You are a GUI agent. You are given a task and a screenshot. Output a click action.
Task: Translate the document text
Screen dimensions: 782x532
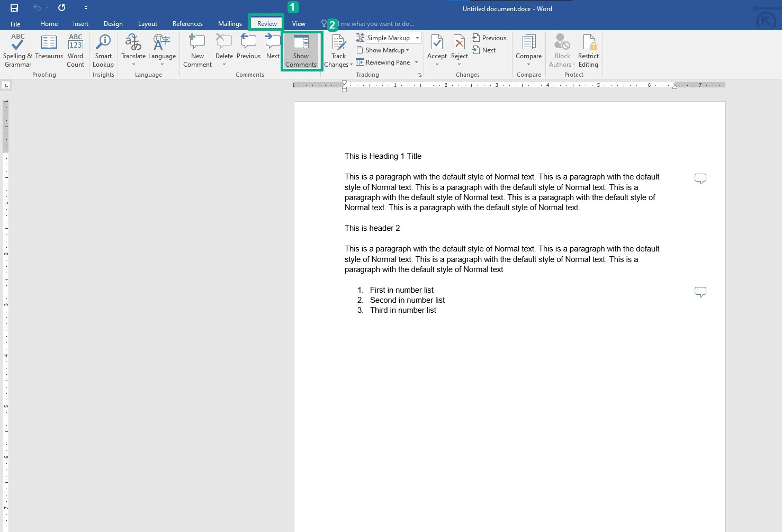point(133,50)
